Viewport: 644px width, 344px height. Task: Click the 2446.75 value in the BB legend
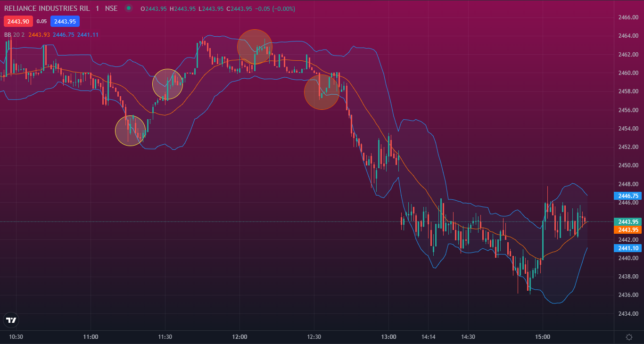click(64, 34)
